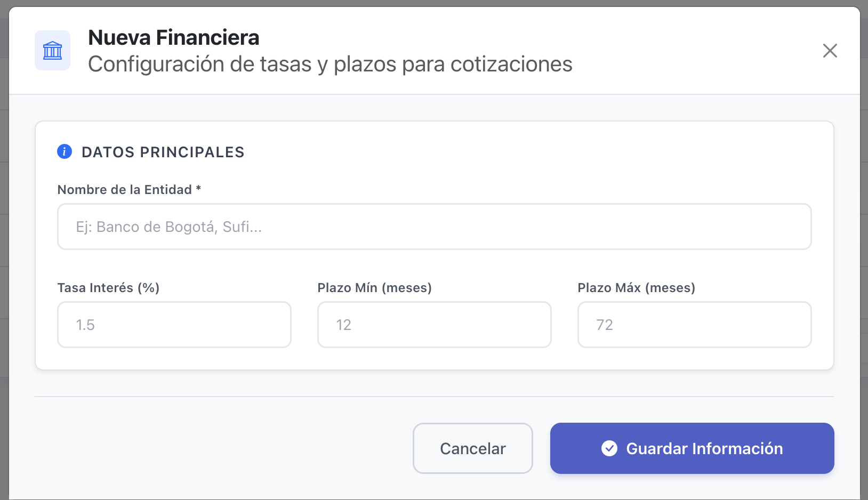Click the DATOS PRINCIPALES section heading
This screenshot has width=868, height=500.
163,152
